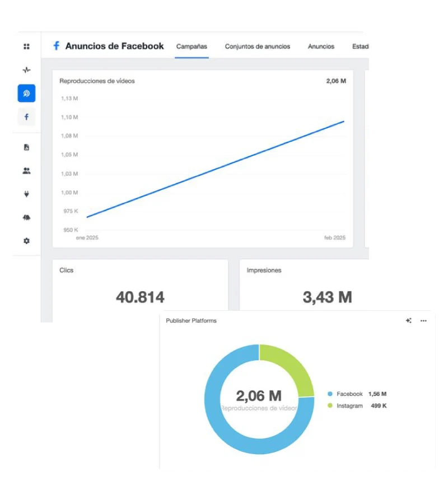The image size is (448, 504).
Task: Open the Anuncios tab
Action: click(321, 46)
